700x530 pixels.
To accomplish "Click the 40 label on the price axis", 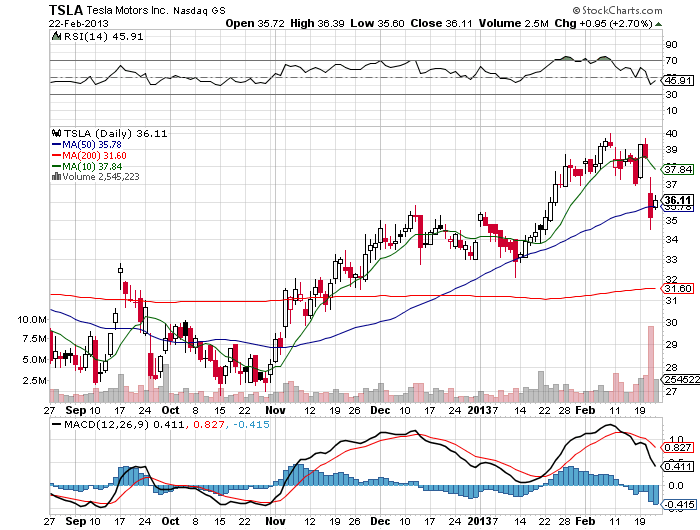I will (671, 133).
